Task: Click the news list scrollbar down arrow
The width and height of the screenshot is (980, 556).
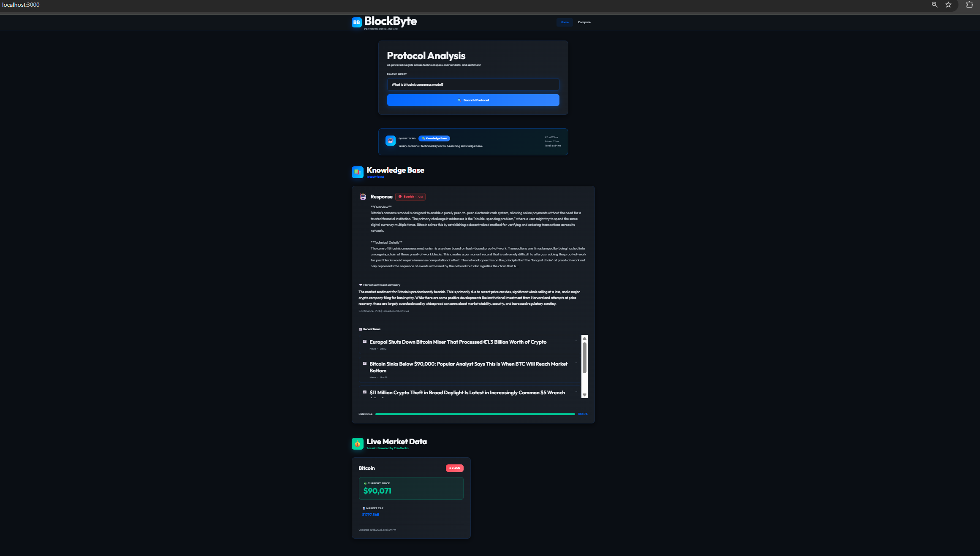Action: click(584, 395)
